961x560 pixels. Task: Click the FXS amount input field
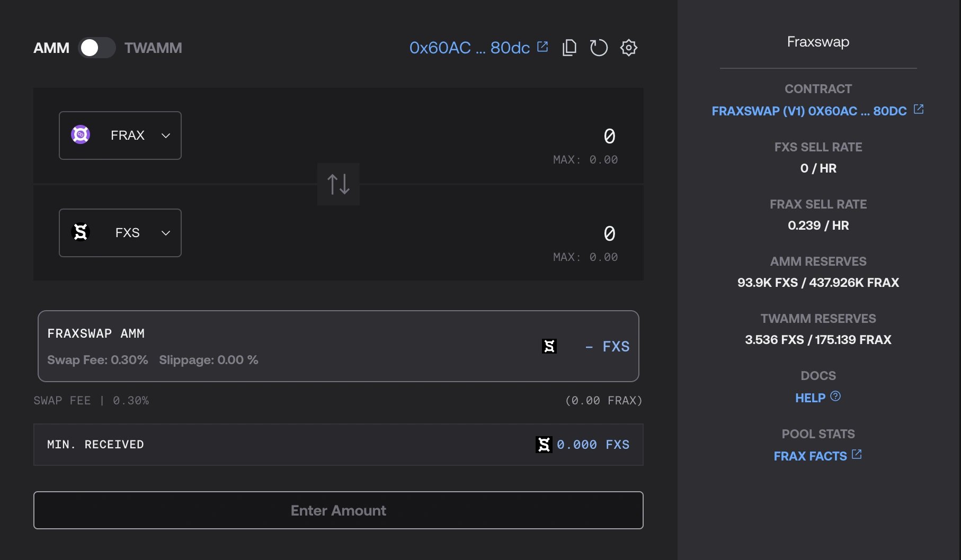[610, 233]
